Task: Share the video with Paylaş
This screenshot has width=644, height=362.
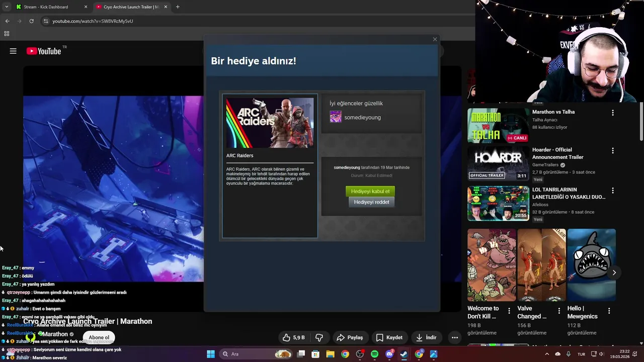Action: pyautogui.click(x=350, y=337)
